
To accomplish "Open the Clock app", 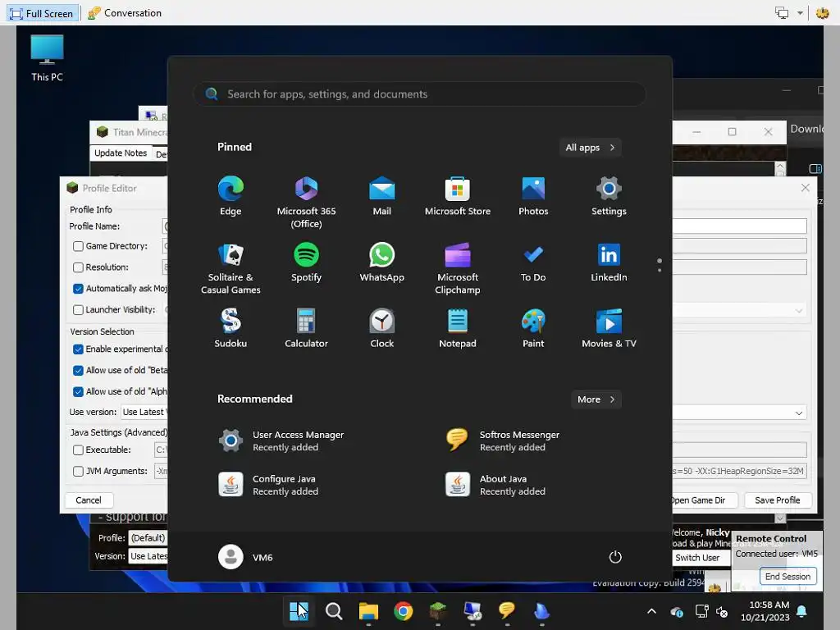I will [x=382, y=328].
